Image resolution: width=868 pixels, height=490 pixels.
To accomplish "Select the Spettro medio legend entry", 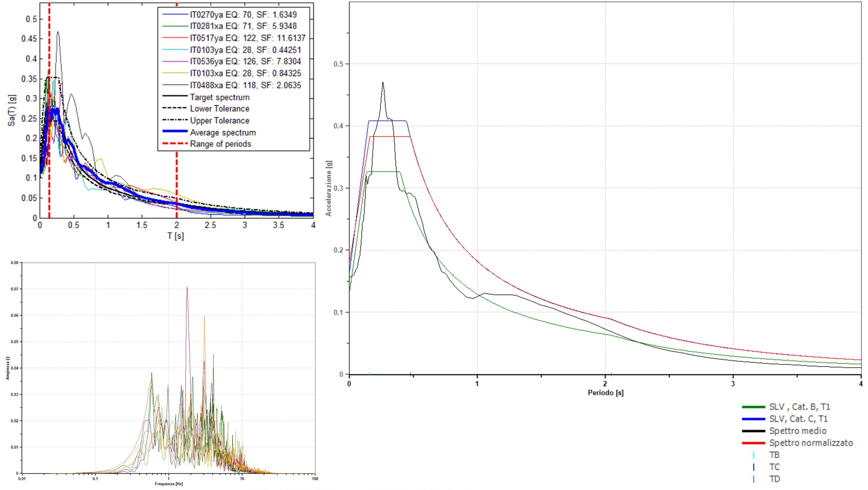I will (x=784, y=431).
